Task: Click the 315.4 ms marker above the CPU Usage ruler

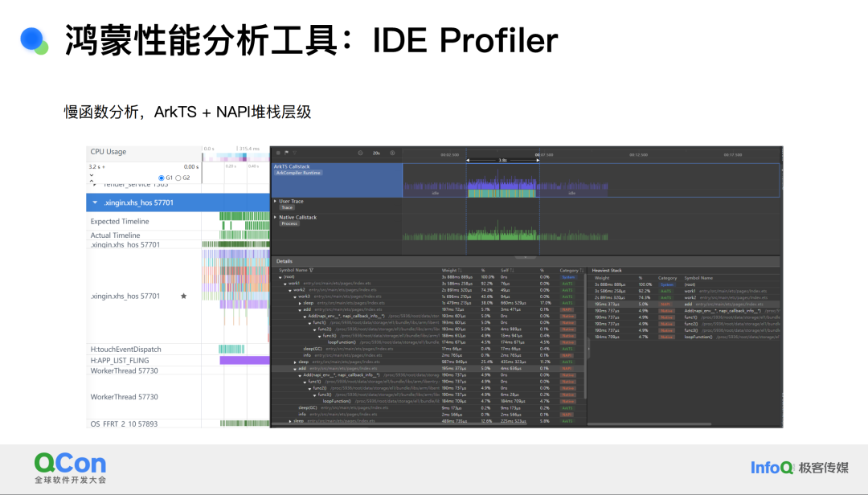Action: (x=249, y=149)
